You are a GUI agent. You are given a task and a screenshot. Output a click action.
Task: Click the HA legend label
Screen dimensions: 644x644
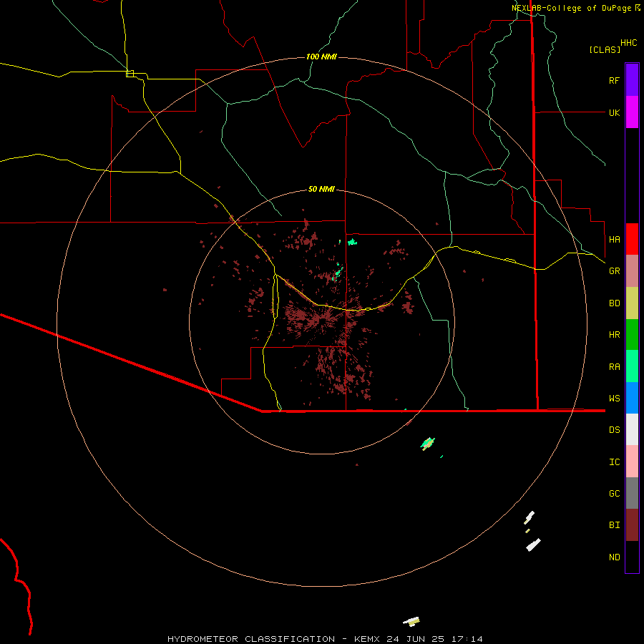tap(614, 239)
